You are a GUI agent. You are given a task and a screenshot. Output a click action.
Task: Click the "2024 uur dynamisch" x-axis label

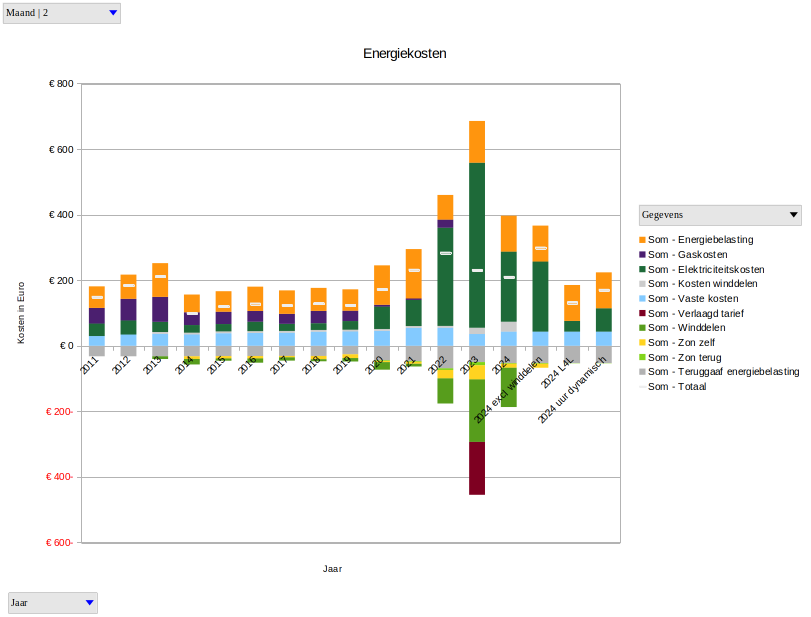574,390
